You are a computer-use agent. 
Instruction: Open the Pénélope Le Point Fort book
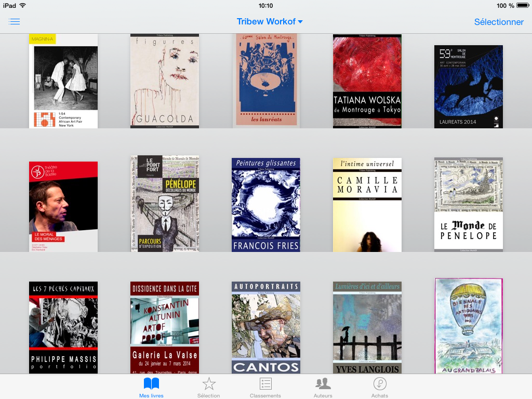pos(165,204)
